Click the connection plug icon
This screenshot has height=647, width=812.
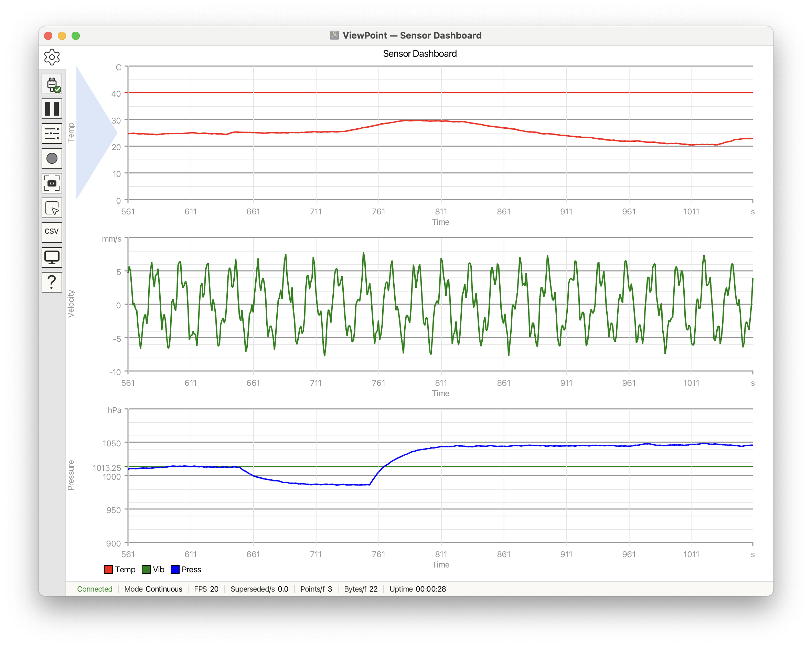tap(52, 84)
